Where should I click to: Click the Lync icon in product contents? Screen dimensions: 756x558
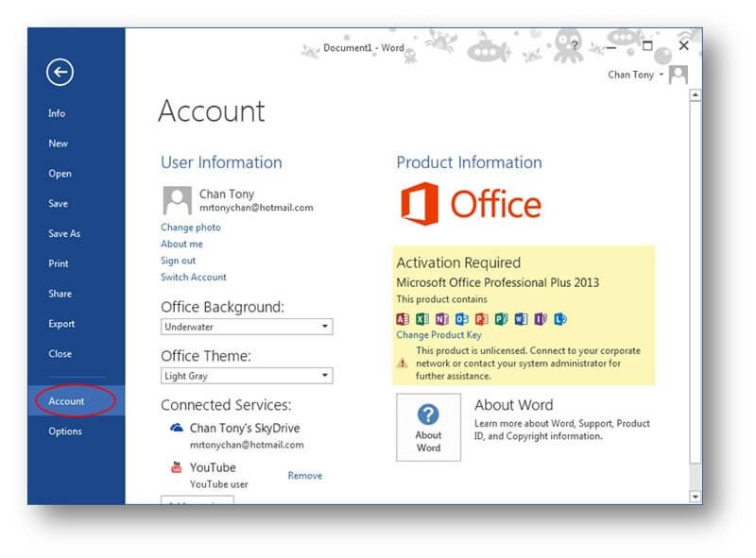point(560,319)
